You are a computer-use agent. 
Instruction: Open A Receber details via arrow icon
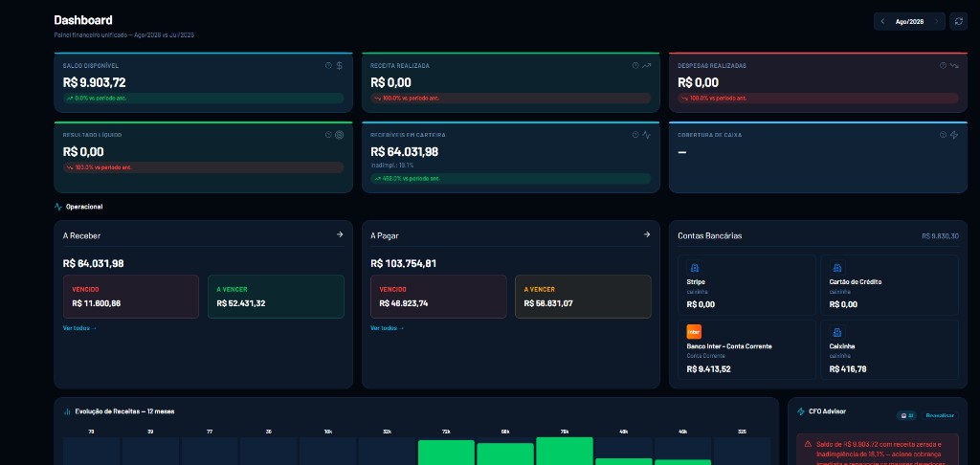click(x=340, y=234)
